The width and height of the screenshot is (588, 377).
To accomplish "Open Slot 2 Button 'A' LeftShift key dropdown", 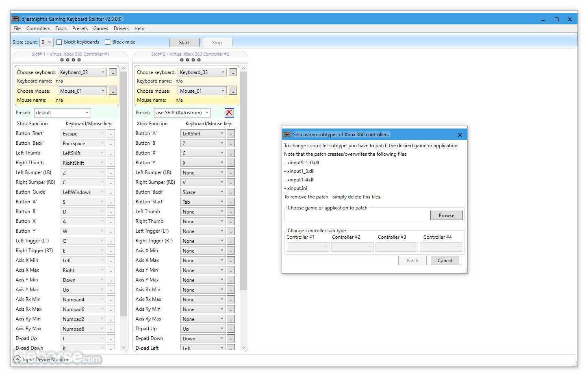I will pyautogui.click(x=203, y=133).
